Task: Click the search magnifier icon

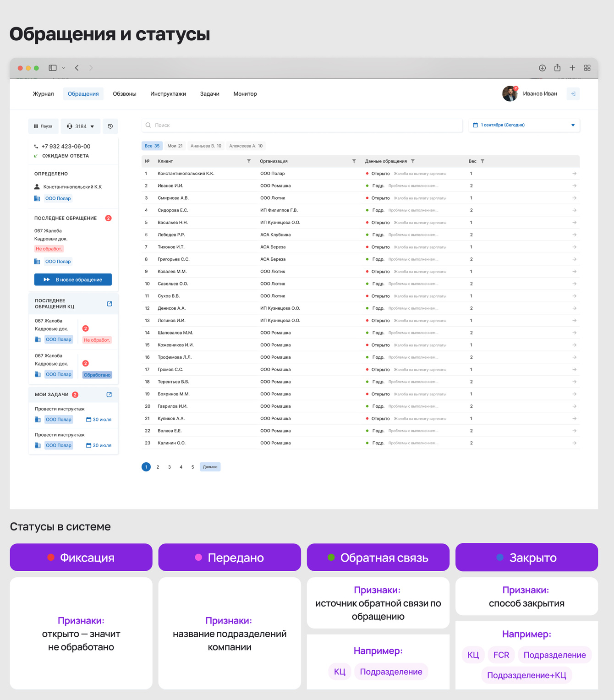Action: click(148, 125)
